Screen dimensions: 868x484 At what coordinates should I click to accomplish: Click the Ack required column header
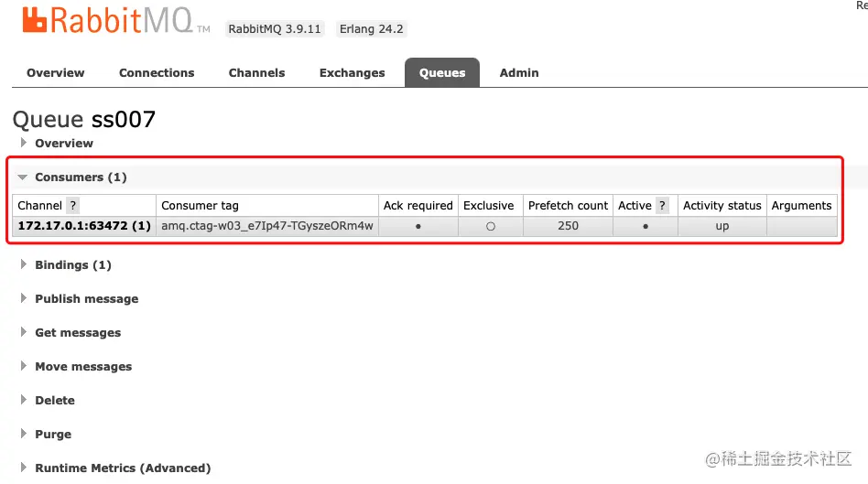click(x=418, y=206)
